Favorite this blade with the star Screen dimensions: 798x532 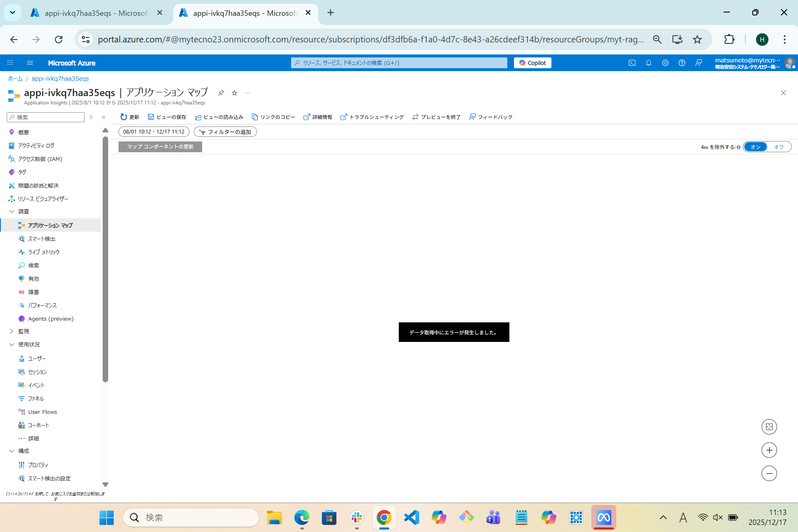point(234,93)
